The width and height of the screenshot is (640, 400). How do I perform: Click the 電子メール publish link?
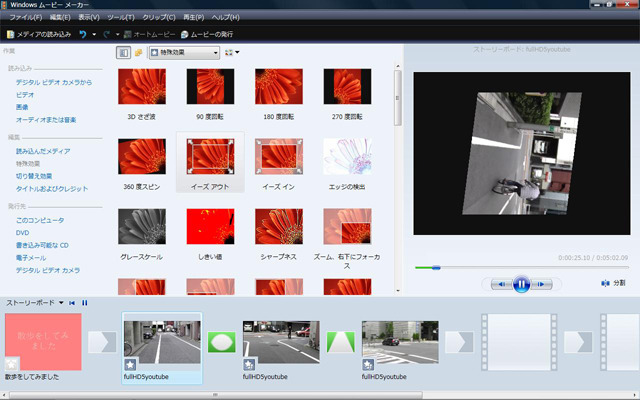31,258
